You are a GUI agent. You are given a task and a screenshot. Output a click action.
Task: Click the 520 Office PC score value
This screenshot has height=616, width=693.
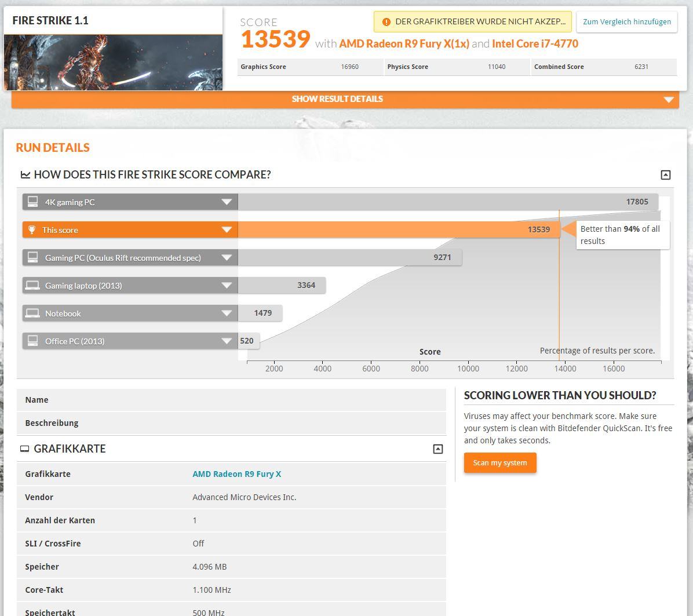pyautogui.click(x=247, y=341)
